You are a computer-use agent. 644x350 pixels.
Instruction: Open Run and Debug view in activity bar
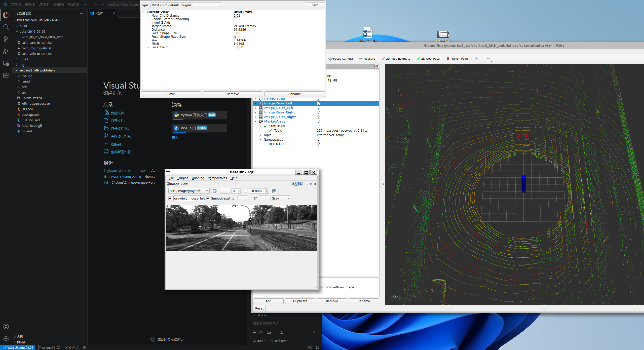6,51
